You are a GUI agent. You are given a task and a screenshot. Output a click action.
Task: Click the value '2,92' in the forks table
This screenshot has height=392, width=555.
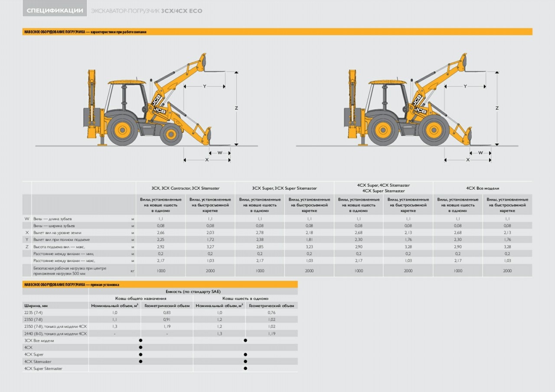pyautogui.click(x=161, y=246)
